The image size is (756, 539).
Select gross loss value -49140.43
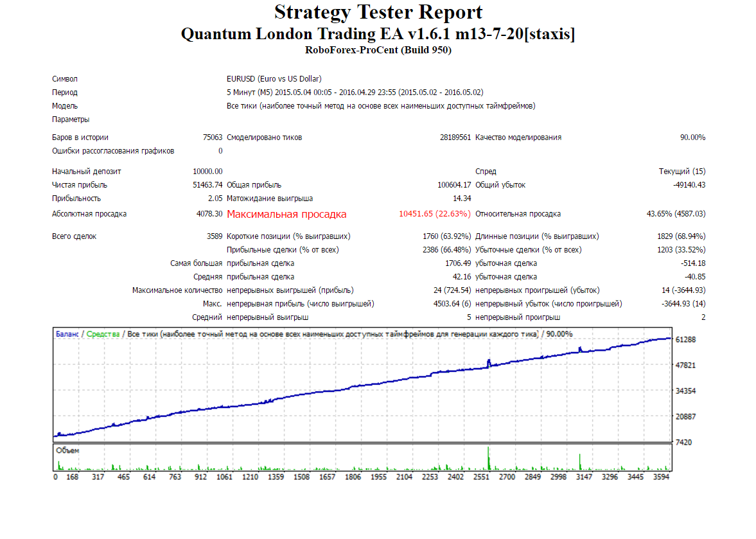click(x=689, y=185)
